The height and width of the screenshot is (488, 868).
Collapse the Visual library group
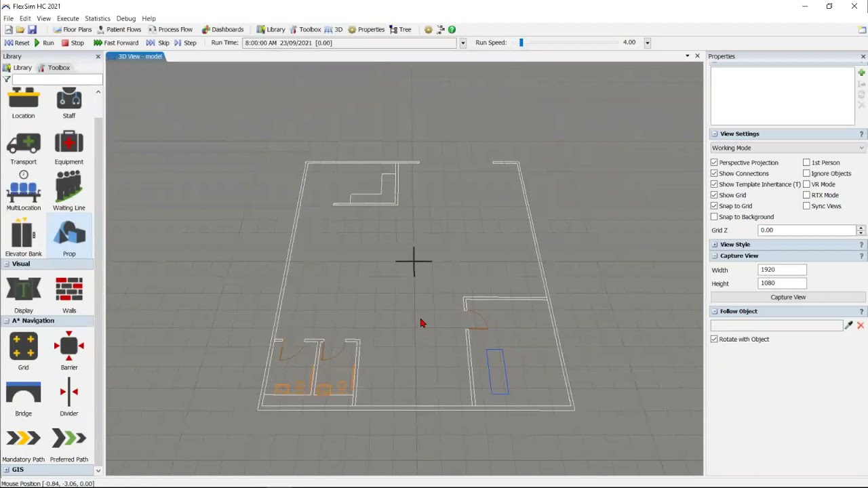[x=6, y=264]
